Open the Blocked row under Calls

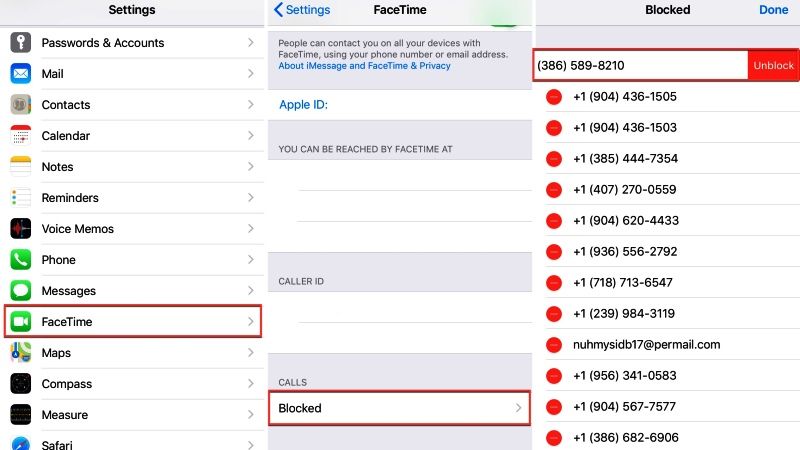pos(399,408)
